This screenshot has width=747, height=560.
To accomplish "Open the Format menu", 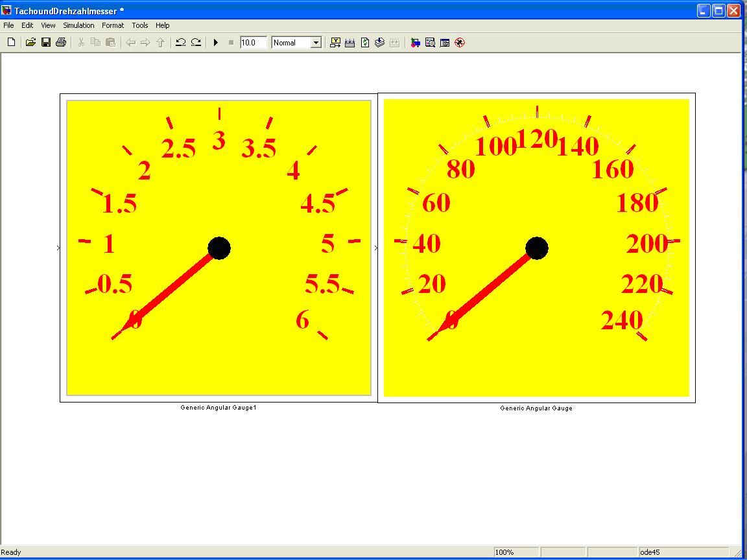I will click(113, 25).
